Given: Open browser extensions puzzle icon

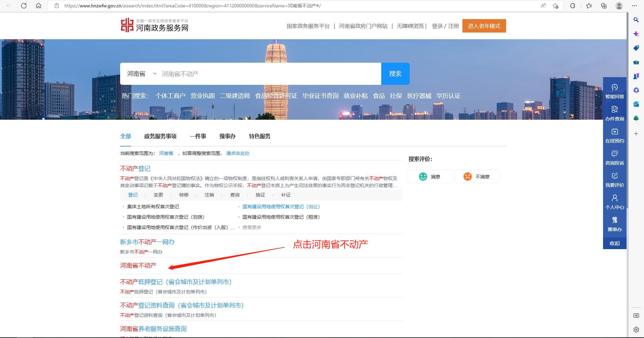Looking at the screenshot, I should (573, 6).
